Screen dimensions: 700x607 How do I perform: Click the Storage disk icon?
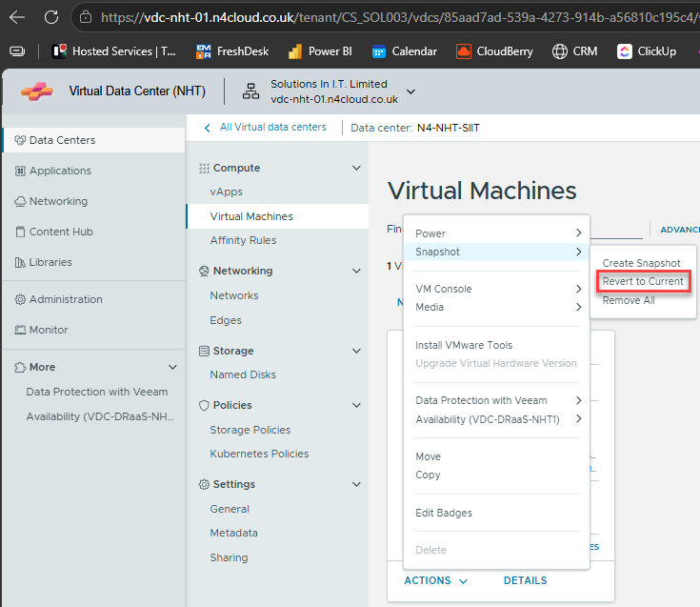pos(204,351)
